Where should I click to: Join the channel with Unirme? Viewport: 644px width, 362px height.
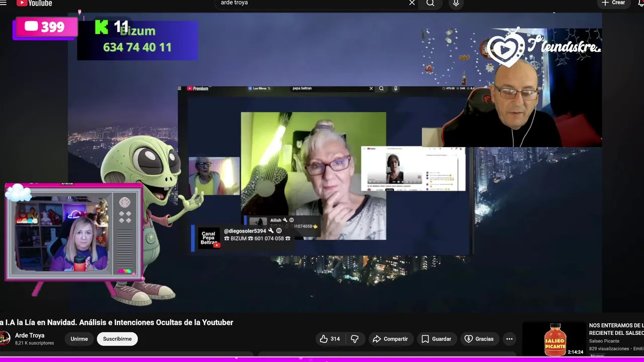79,339
